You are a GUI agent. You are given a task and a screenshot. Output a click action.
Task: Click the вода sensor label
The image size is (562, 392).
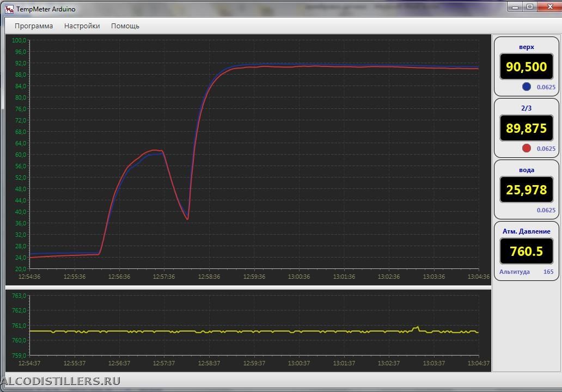coord(526,170)
